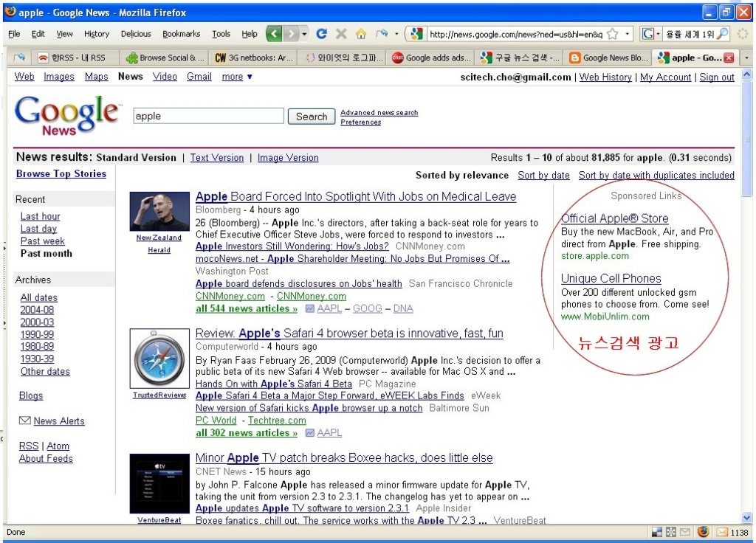This screenshot has height=543, width=756.
Task: Click the Steve Jobs article thumbnail
Action: point(159,212)
